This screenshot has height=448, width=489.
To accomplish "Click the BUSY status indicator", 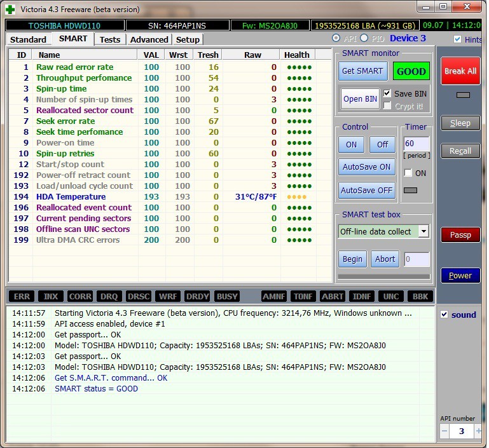I will [x=227, y=296].
